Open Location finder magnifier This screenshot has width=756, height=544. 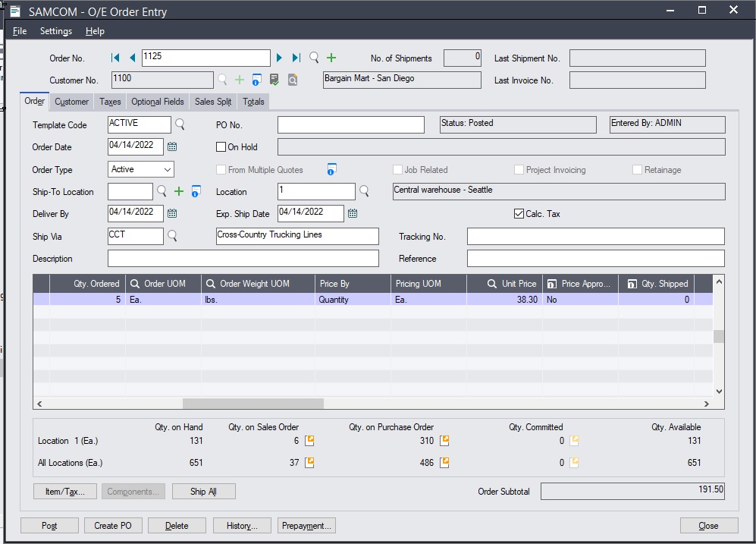coord(364,191)
